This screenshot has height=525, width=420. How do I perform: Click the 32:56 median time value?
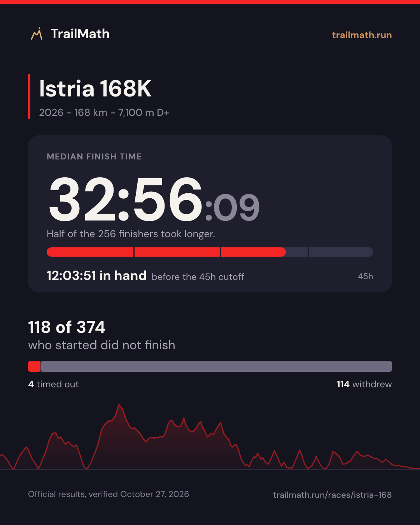coord(126,199)
